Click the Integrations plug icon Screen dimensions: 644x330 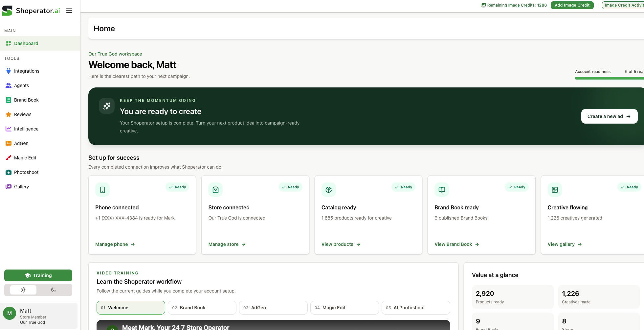point(9,71)
